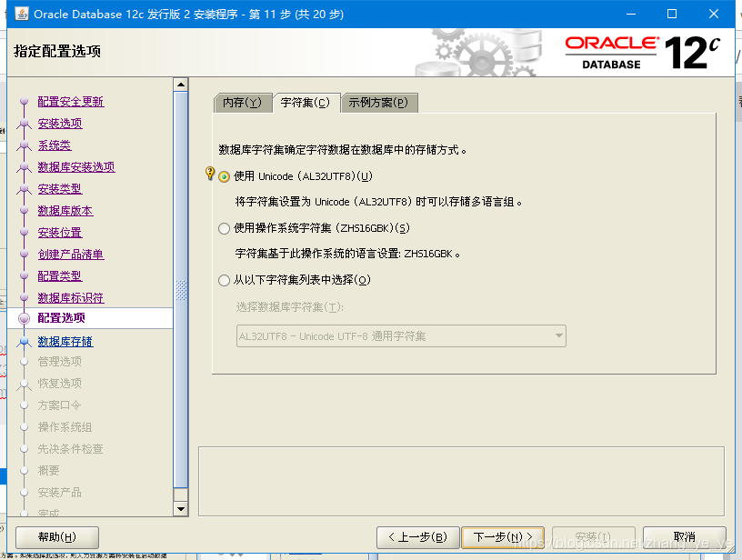This screenshot has width=742, height=560.
Task: Go to the 创建产品清单 step
Action: 71,254
